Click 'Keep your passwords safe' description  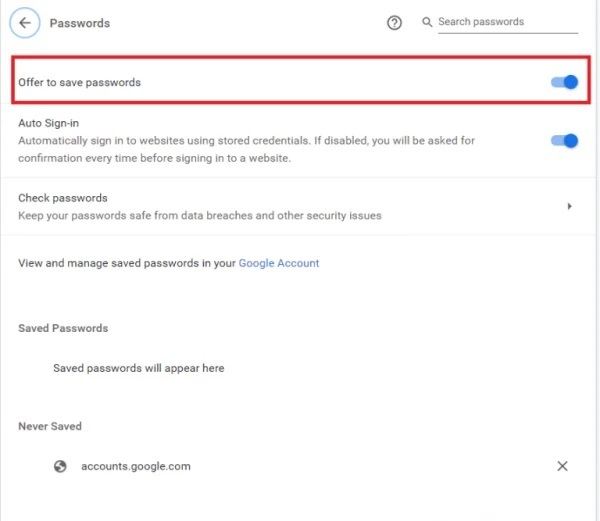pos(200,215)
